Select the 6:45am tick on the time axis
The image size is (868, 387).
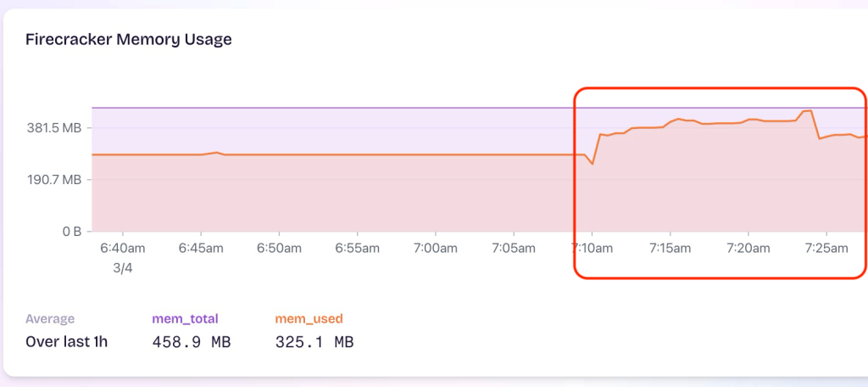pyautogui.click(x=201, y=248)
